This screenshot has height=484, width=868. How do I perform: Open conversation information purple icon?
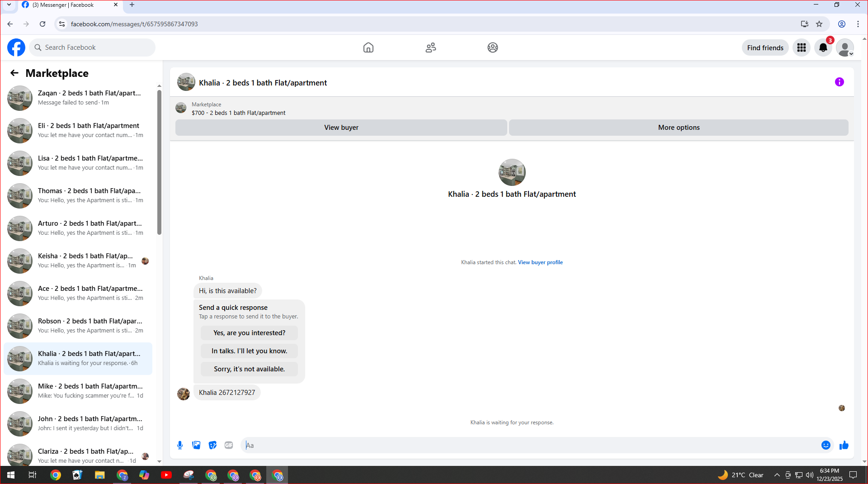coord(840,82)
